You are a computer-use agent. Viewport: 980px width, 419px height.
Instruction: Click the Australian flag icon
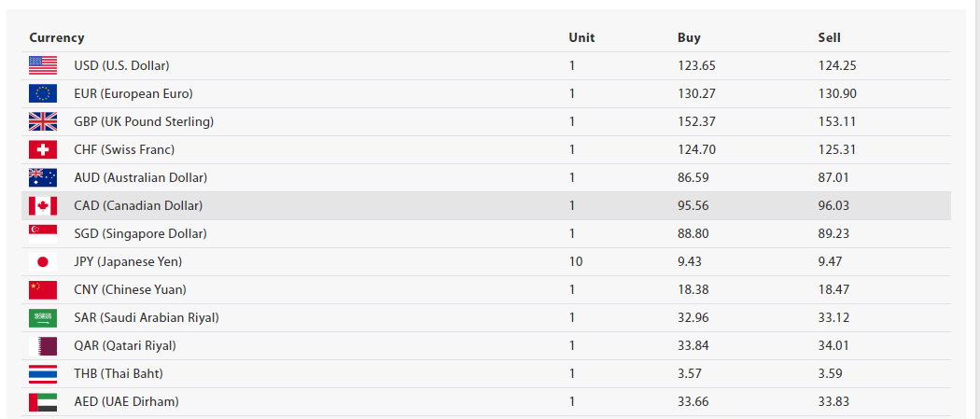pyautogui.click(x=43, y=177)
